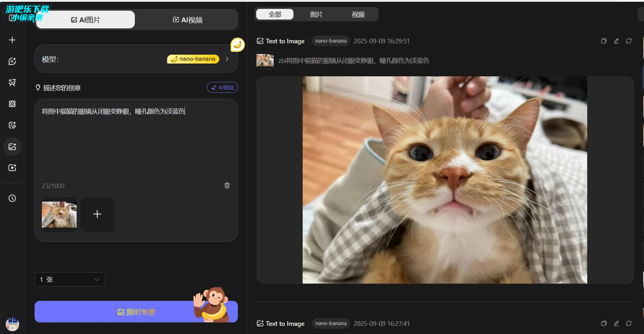Viewport: 644px width, 334px height.
Task: Click the user avatar at sidebar bottom
Action: pos(12,324)
